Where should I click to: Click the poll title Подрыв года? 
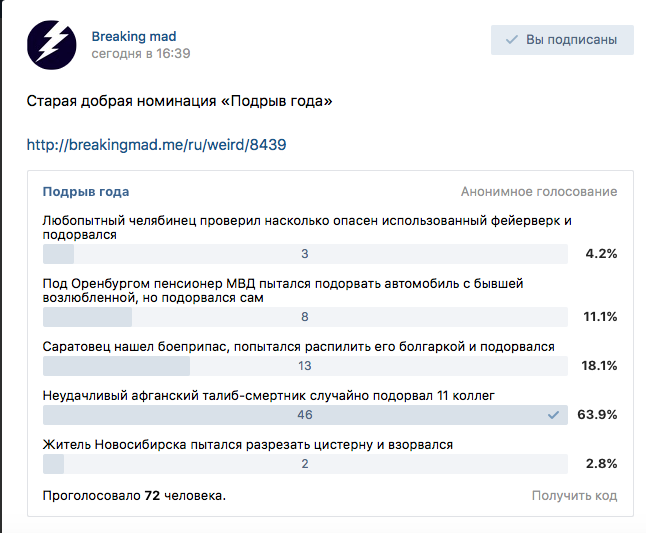[x=86, y=192]
